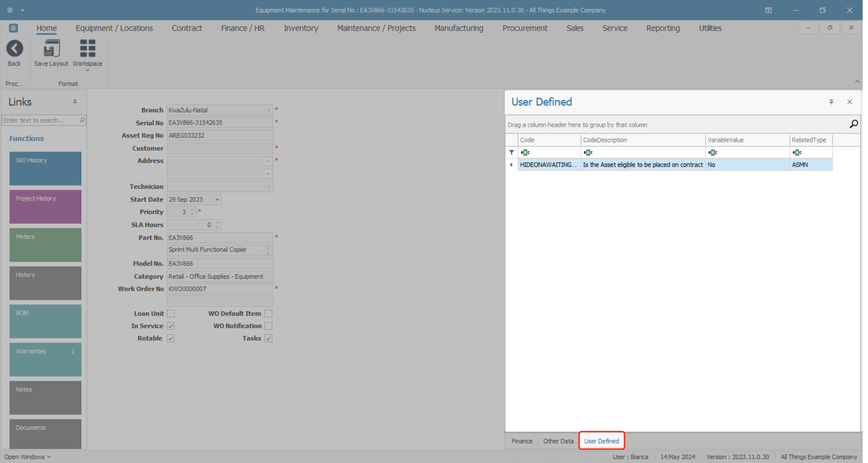The width and height of the screenshot is (868, 463).
Task: Click the application gear icon in title bar
Action: (x=10, y=10)
